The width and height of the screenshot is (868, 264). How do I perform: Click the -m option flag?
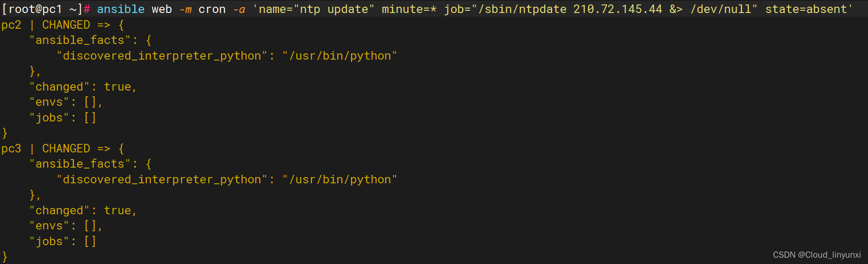186,9
